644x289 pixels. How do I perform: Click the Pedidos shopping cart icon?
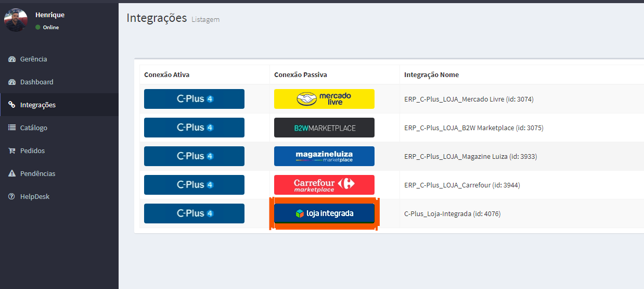12,151
